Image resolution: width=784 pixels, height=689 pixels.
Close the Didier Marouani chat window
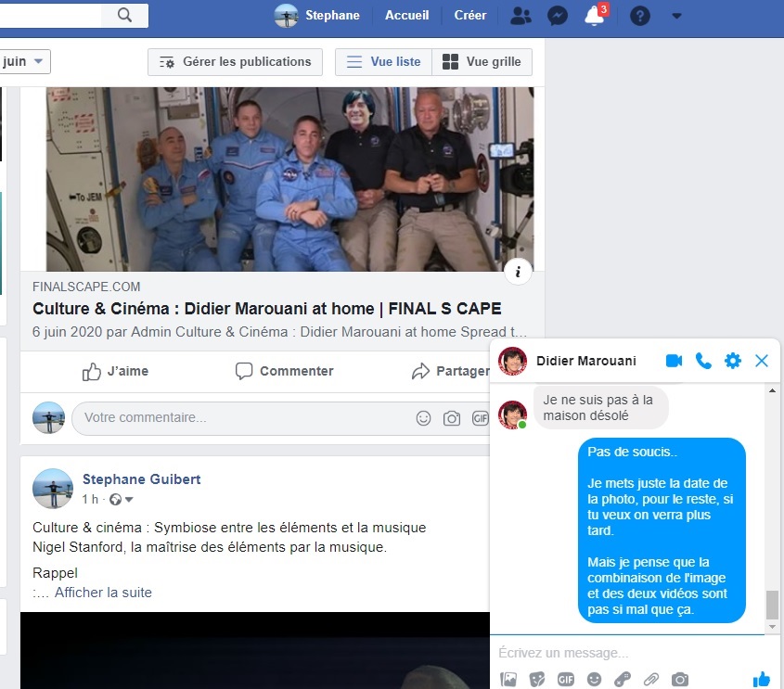tap(762, 361)
